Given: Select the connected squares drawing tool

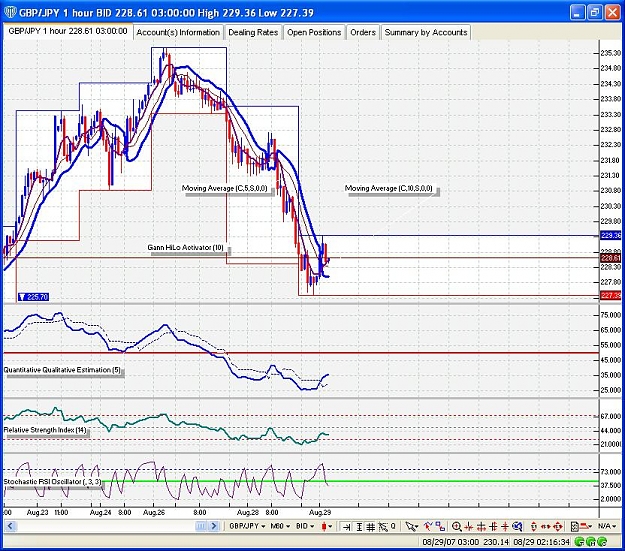Looking at the screenshot, I should 440,526.
